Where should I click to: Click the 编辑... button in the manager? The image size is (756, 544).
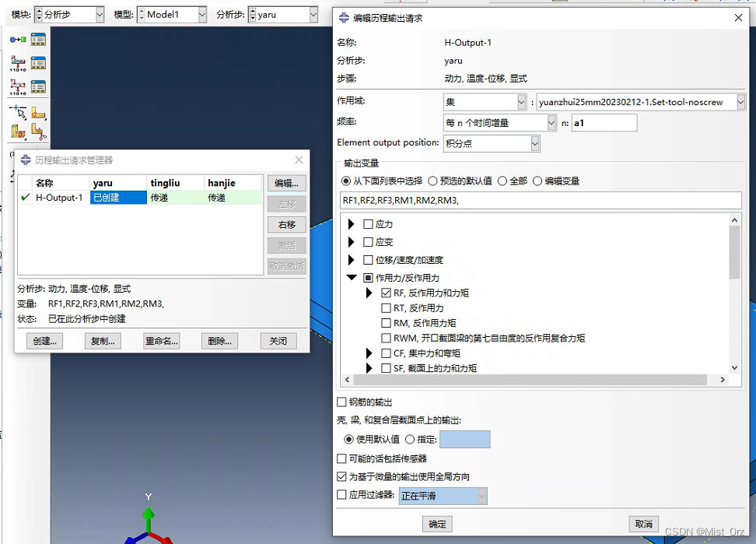click(x=286, y=183)
